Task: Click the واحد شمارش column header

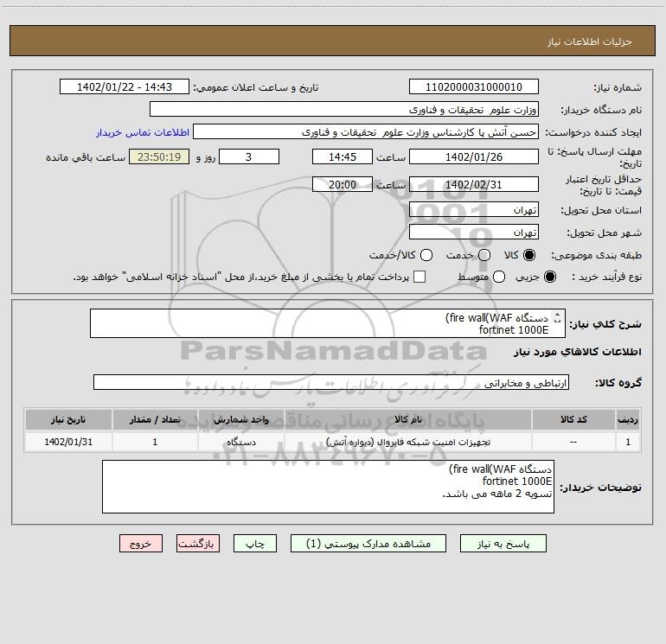Action: coord(240,419)
